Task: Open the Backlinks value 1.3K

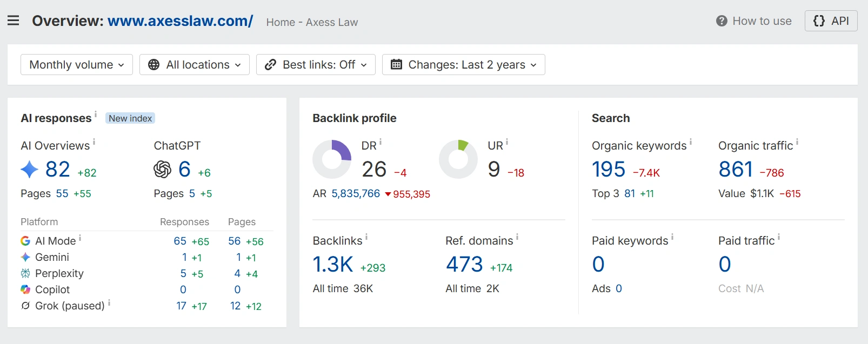Action: pyautogui.click(x=333, y=264)
